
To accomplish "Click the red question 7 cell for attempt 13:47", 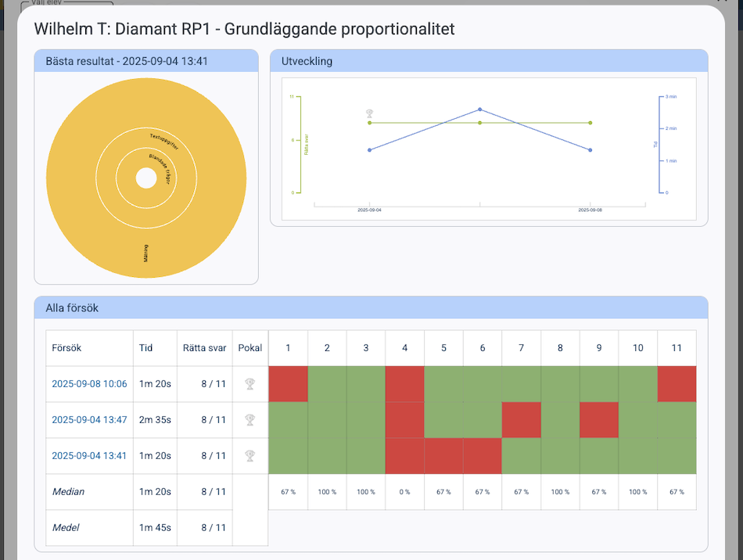I will click(x=521, y=420).
